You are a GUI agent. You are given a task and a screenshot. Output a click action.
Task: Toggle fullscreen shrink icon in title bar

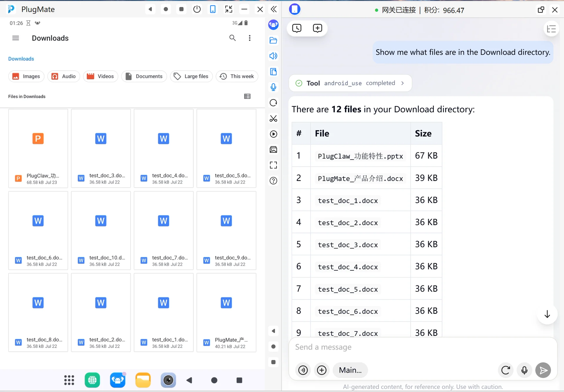(x=229, y=9)
